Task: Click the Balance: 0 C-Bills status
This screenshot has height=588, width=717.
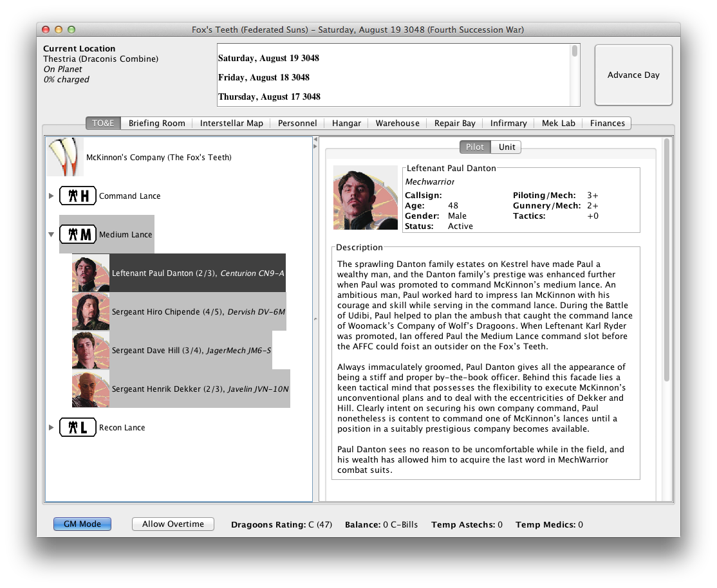Action: click(x=382, y=524)
